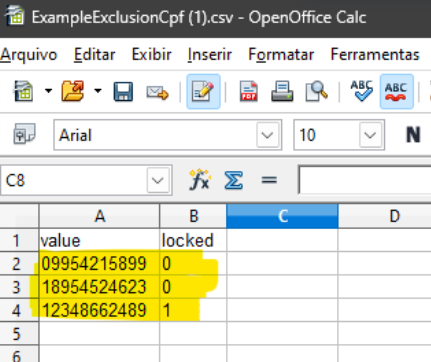Open the Arquivo menu
The width and height of the screenshot is (431, 362).
[x=29, y=54]
